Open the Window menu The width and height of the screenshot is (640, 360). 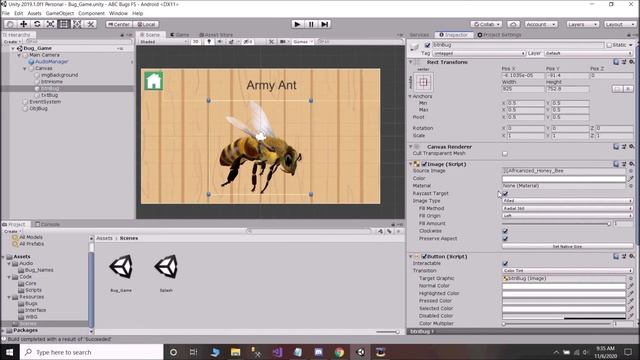pyautogui.click(x=118, y=13)
